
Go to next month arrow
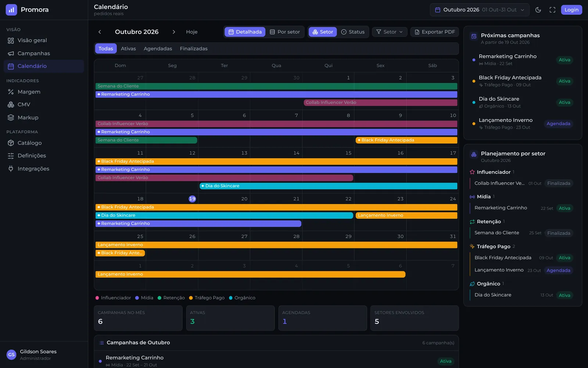coord(174,32)
